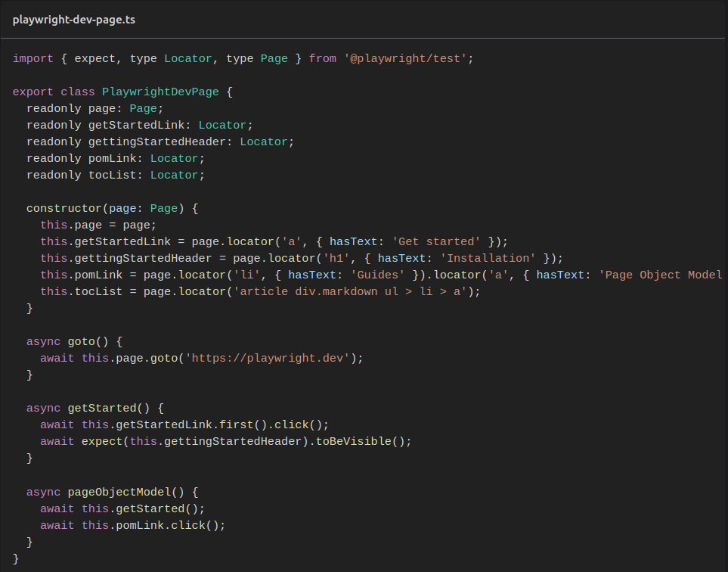This screenshot has height=572, width=728.
Task: Click the line "readonly getStartedLink: Locator;"
Action: coord(139,126)
